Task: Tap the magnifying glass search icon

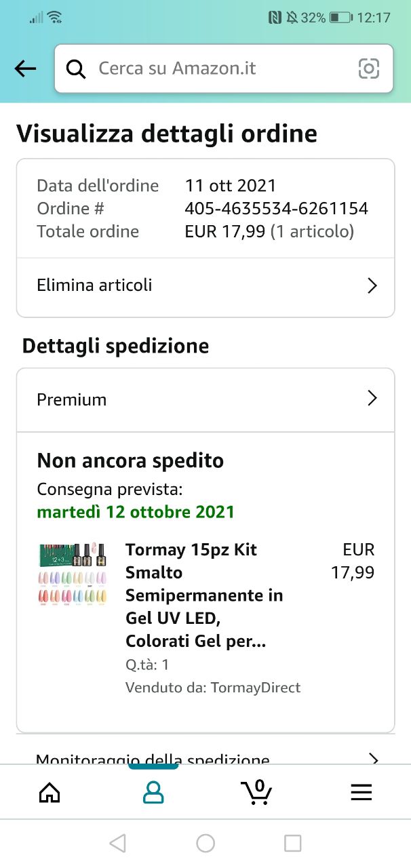Action: (x=76, y=68)
